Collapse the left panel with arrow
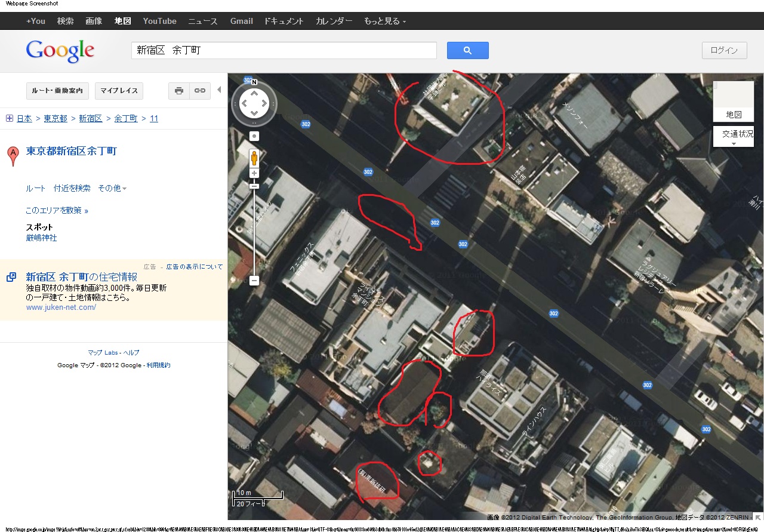Screen dimensions: 764x532 [219, 90]
